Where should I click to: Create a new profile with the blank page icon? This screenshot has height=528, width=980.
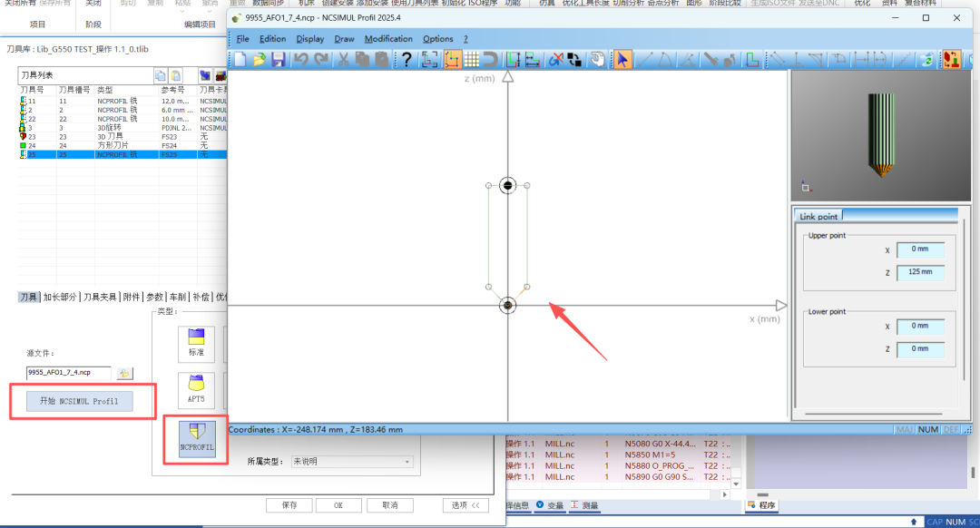coord(240,59)
